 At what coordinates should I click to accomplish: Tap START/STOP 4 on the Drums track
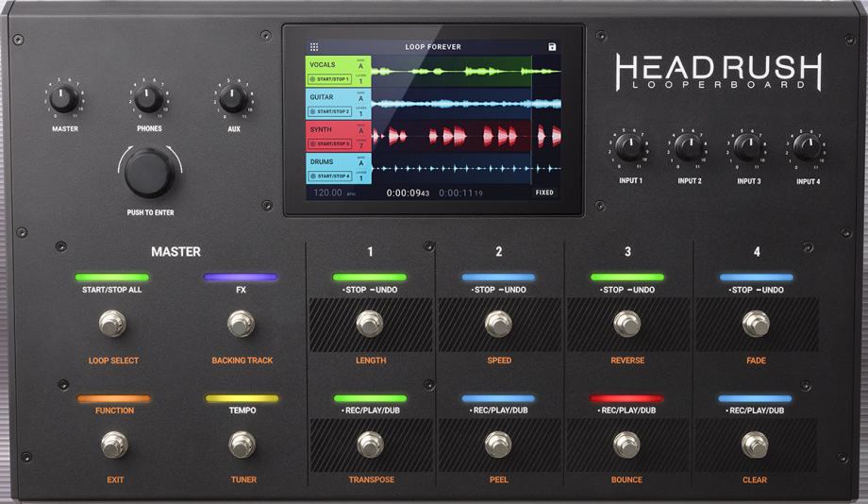click(x=330, y=176)
